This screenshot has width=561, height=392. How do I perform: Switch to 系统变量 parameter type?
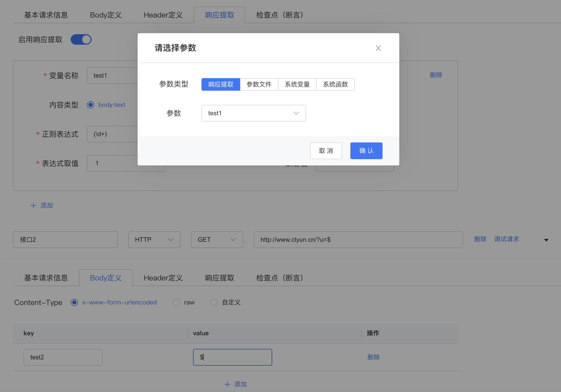coord(297,84)
